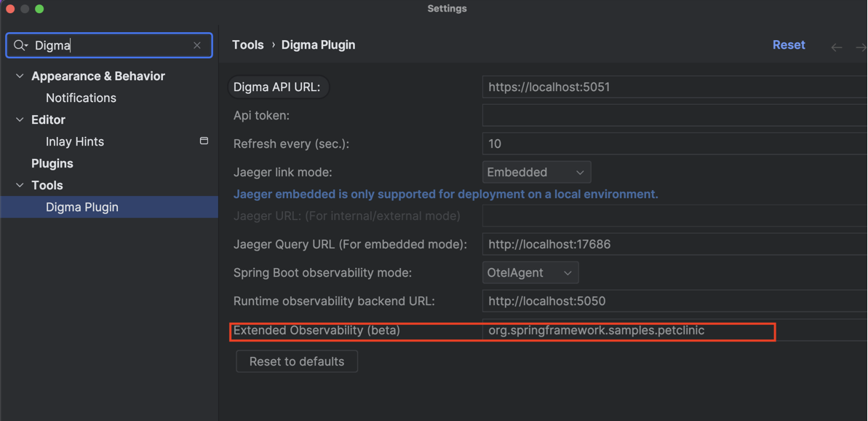Collapse the Appearance & Behavior section
Viewport: 868px width, 421px height.
pos(20,76)
